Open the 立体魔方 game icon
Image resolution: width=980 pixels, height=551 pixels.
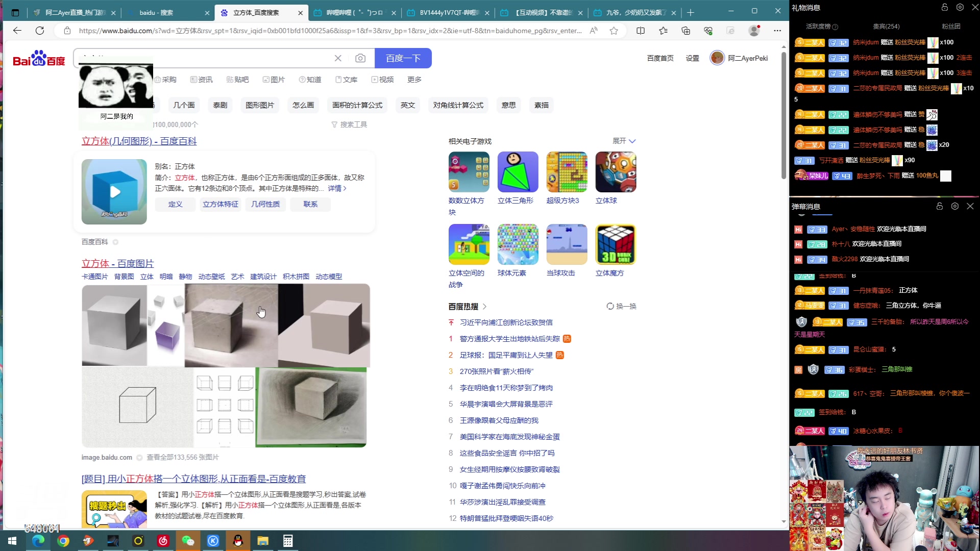[616, 244]
